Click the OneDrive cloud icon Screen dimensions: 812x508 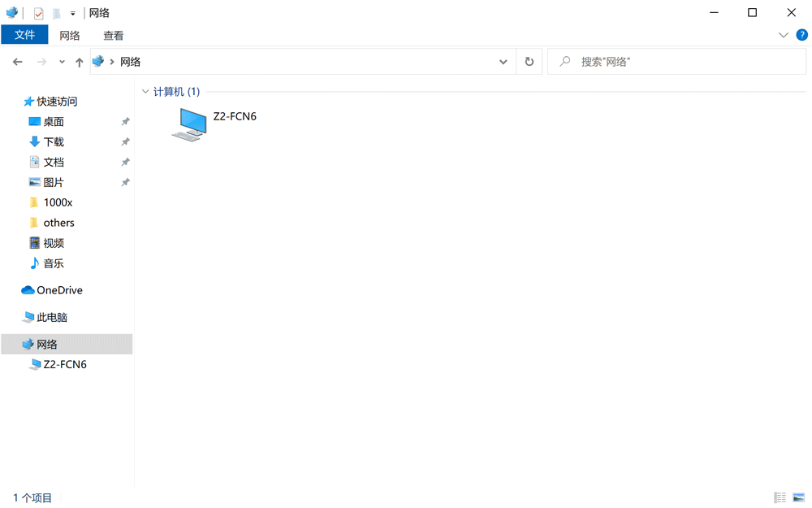tap(28, 290)
